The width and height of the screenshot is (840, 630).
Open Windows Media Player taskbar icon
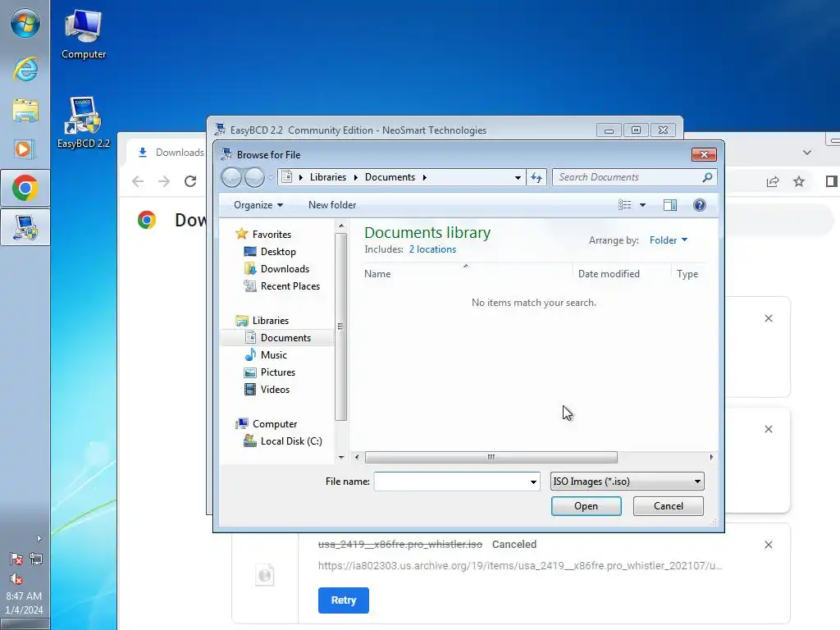click(25, 149)
